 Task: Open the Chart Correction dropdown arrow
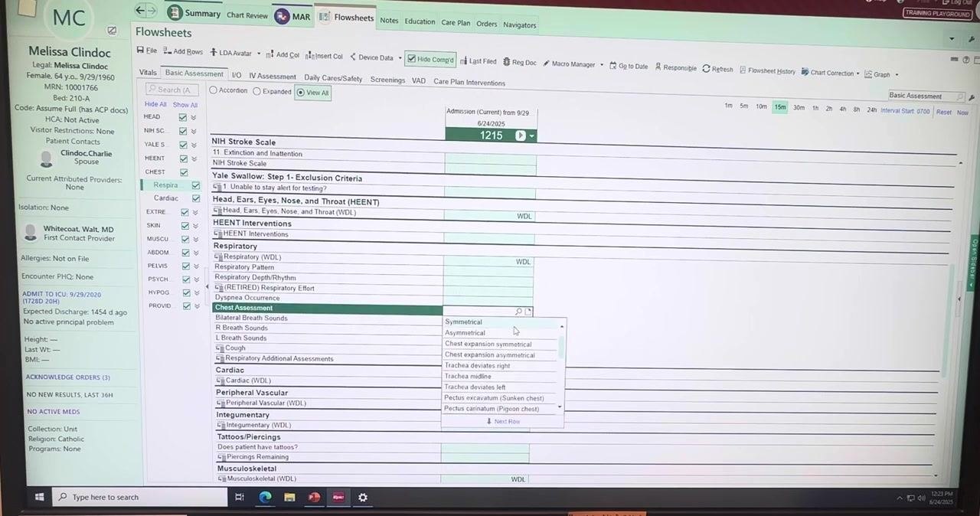pos(858,73)
